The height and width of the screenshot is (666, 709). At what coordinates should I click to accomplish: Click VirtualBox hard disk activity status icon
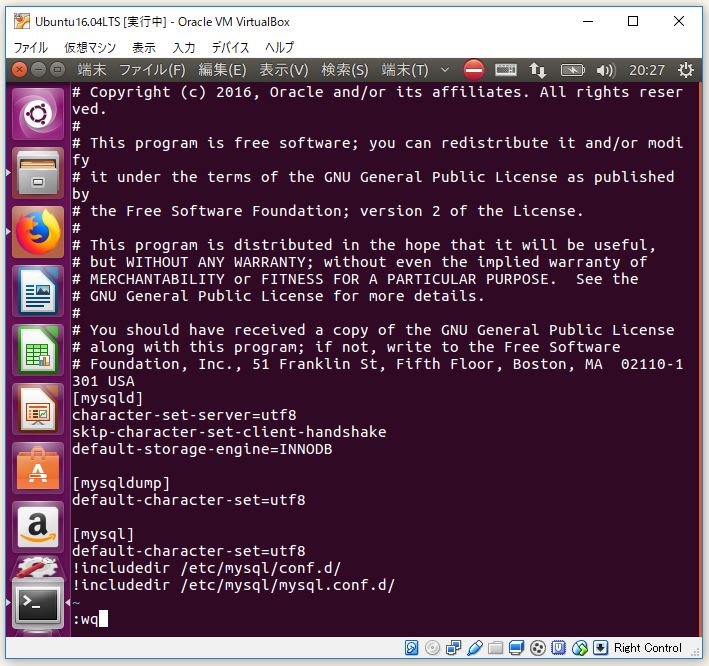(411, 648)
